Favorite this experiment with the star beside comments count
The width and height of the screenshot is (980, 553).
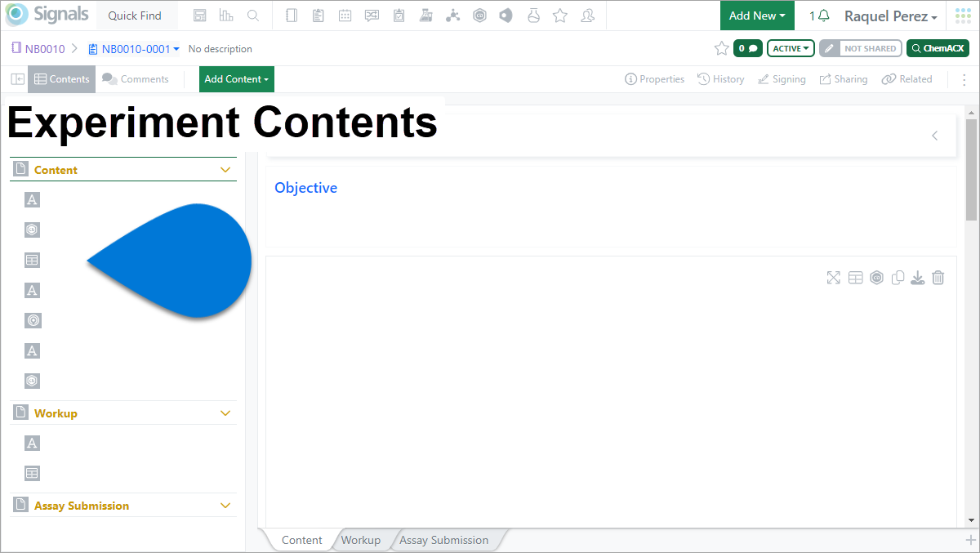pyautogui.click(x=722, y=48)
